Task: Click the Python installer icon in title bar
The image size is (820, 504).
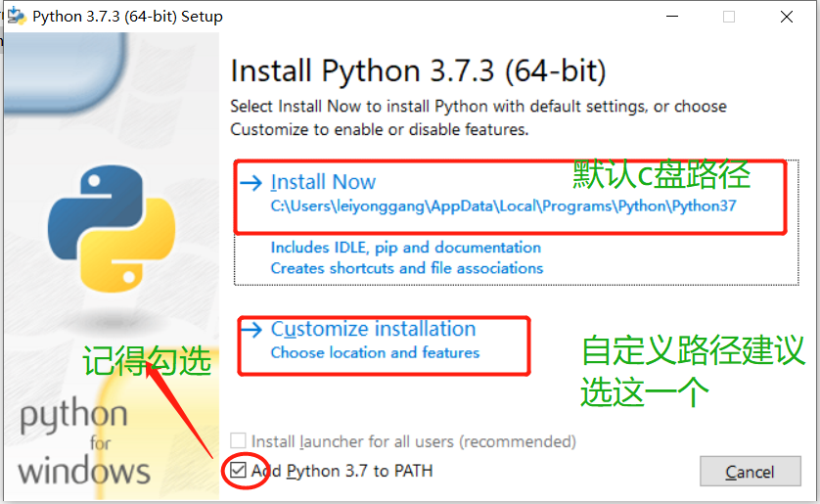Action: click(x=16, y=16)
